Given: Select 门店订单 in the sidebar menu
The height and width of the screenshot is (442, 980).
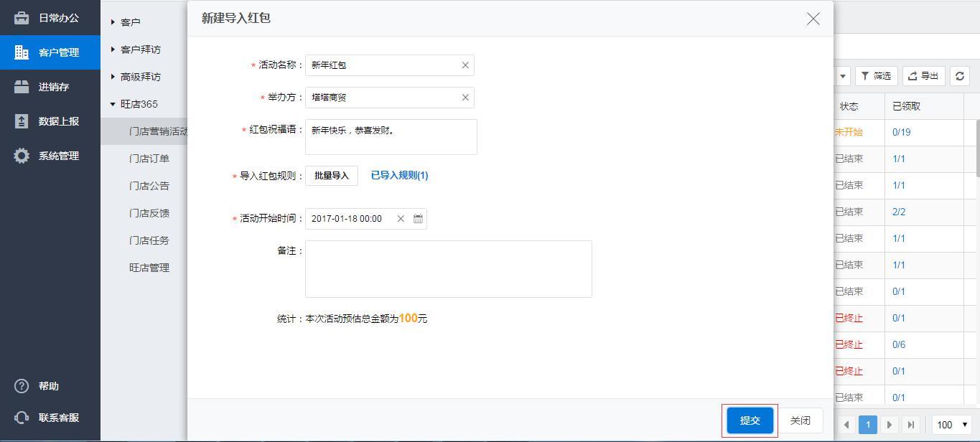Looking at the screenshot, I should coord(149,159).
